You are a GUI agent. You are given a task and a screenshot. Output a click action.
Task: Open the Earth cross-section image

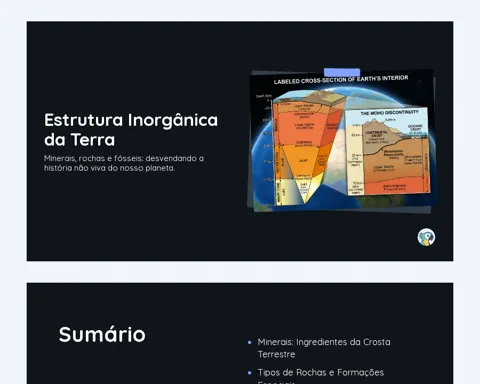pos(342,141)
